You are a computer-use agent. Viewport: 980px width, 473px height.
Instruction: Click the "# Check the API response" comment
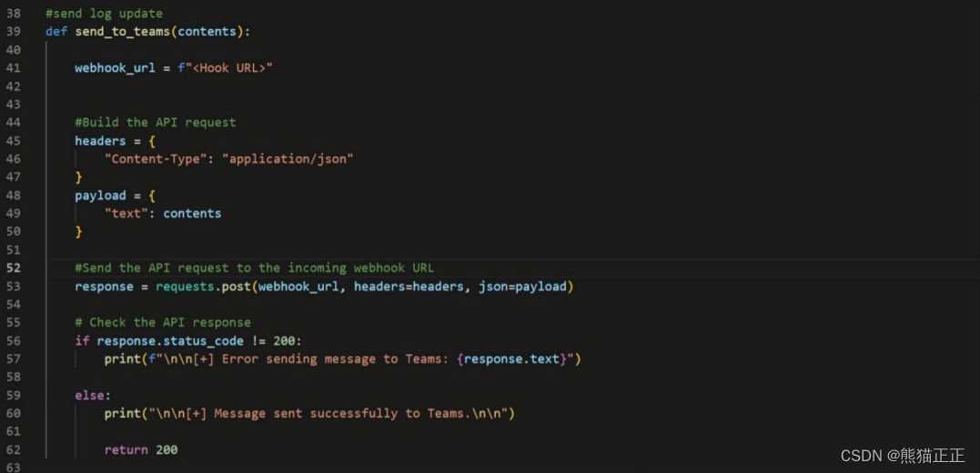point(162,323)
